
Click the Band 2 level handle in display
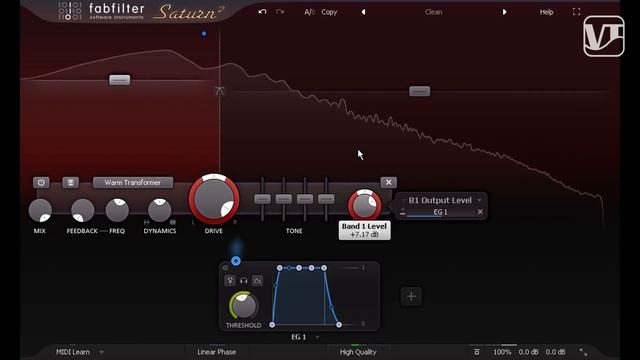(420, 91)
